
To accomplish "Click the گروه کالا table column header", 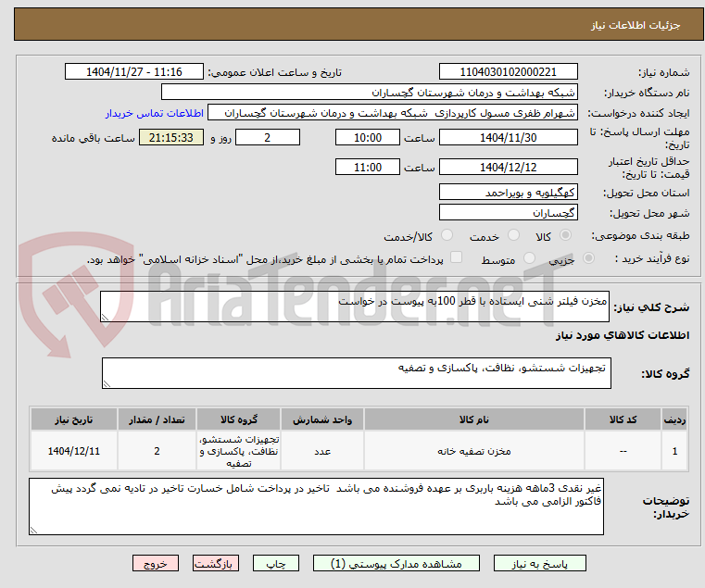I will coord(239,419).
